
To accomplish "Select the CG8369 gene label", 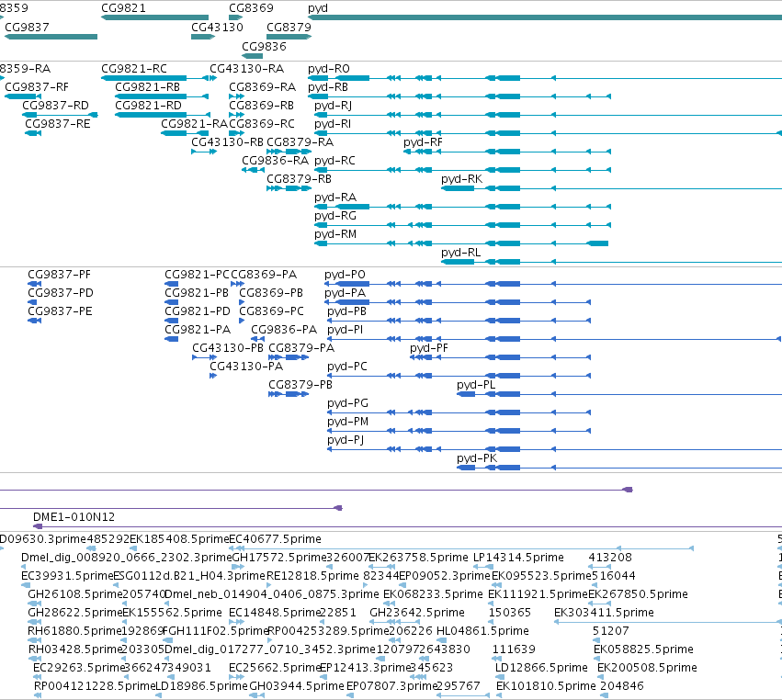I will [x=252, y=8].
